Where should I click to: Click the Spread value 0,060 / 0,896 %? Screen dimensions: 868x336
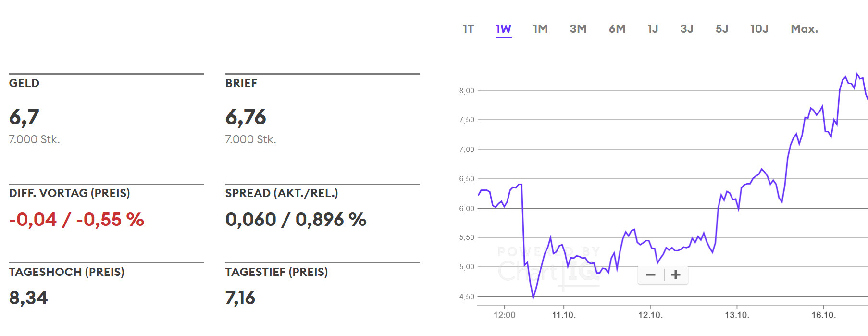coord(296,220)
